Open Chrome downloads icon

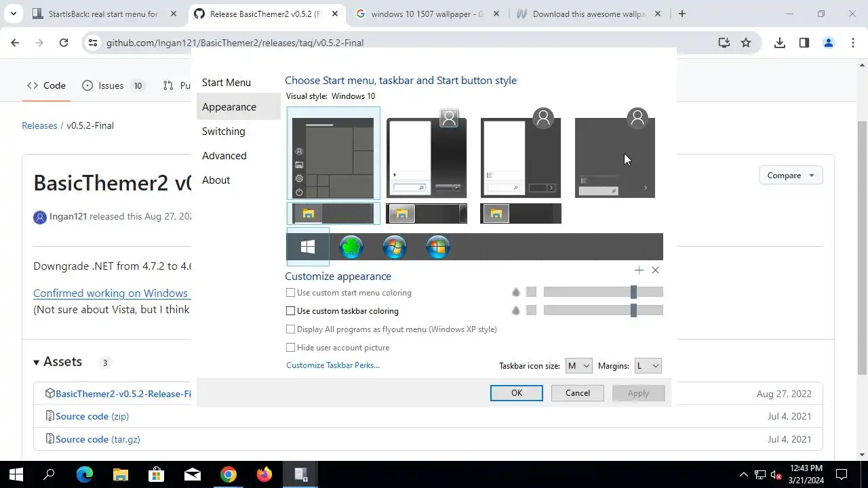(780, 43)
